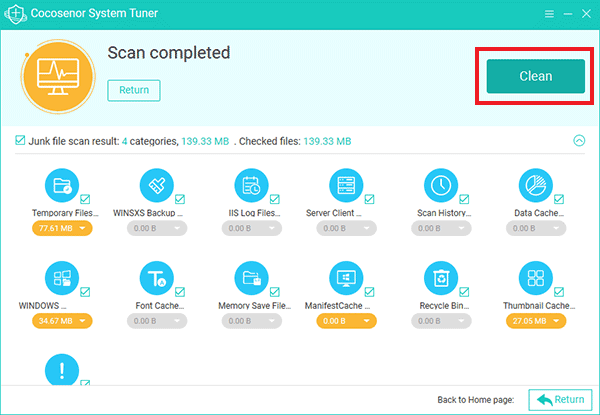600x415 pixels.
Task: Open the Font Cache size dropdown
Action: (x=157, y=321)
